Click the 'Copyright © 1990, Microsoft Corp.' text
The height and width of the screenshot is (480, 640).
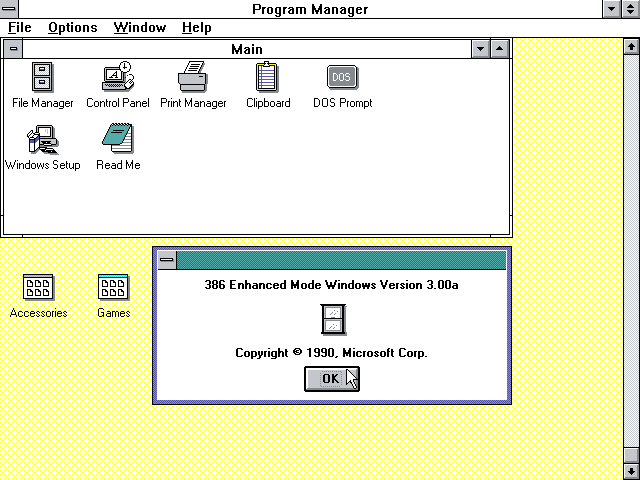(x=331, y=353)
